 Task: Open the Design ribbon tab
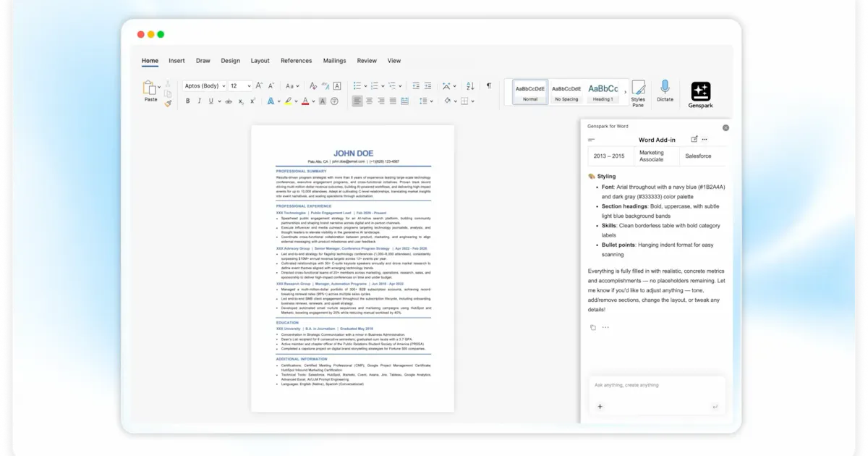pos(231,61)
